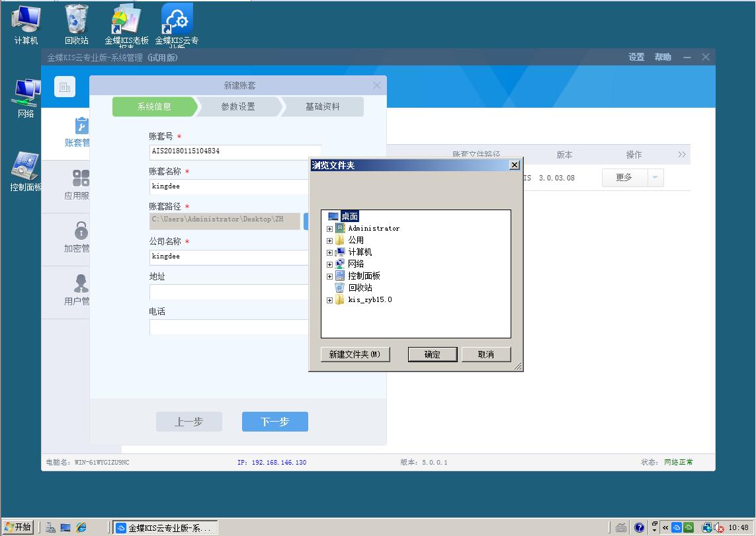Click Internet Explorer quick launch icon
This screenshot has height=536, width=756.
coord(81,528)
